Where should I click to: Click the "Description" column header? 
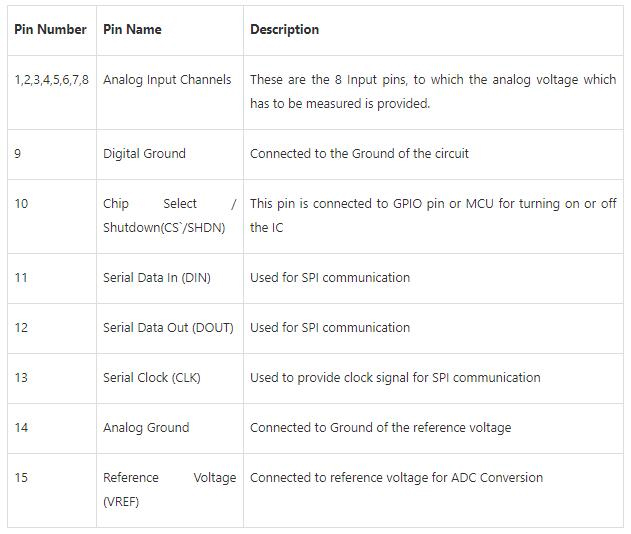(285, 29)
